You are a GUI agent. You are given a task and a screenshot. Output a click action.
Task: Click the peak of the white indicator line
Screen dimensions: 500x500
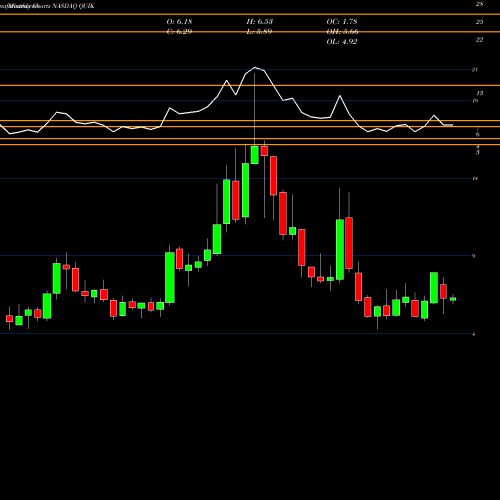tap(255, 68)
